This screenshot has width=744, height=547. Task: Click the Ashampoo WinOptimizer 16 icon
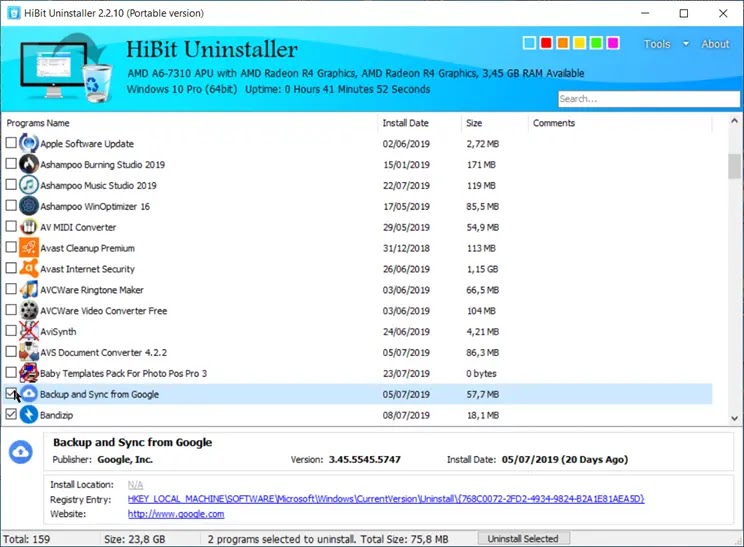pos(29,205)
